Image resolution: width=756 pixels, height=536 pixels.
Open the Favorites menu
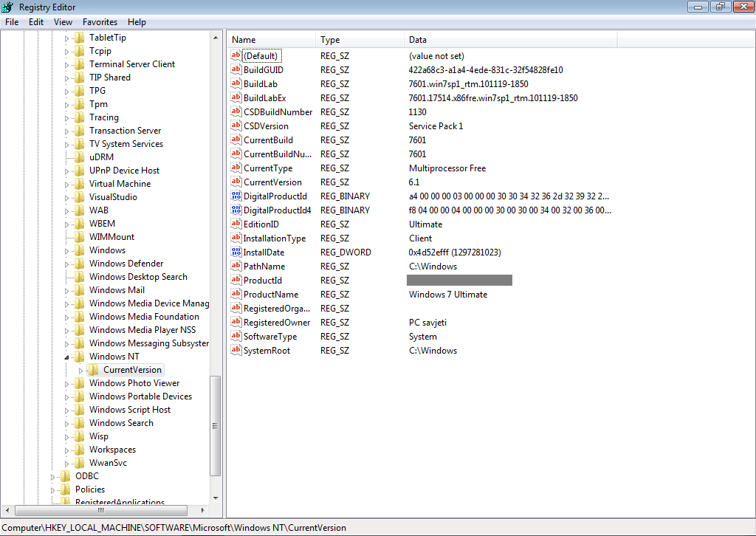[100, 22]
